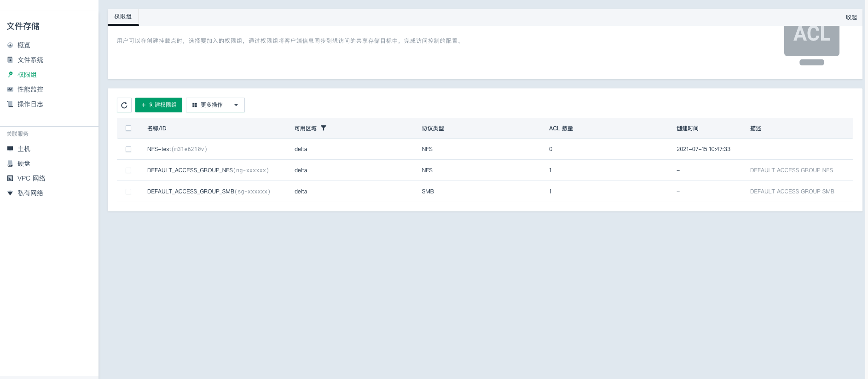Click the 协议类型 column header
The height and width of the screenshot is (379, 868).
[433, 128]
